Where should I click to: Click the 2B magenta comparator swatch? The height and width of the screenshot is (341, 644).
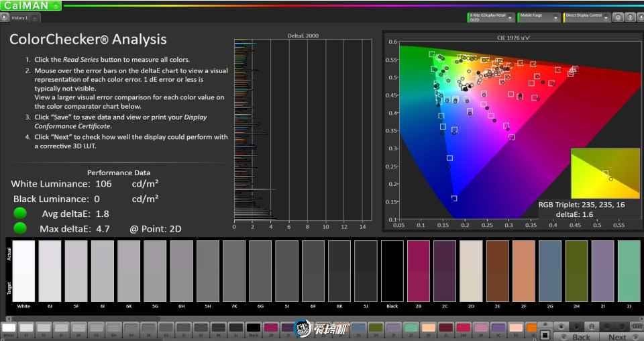419,271
